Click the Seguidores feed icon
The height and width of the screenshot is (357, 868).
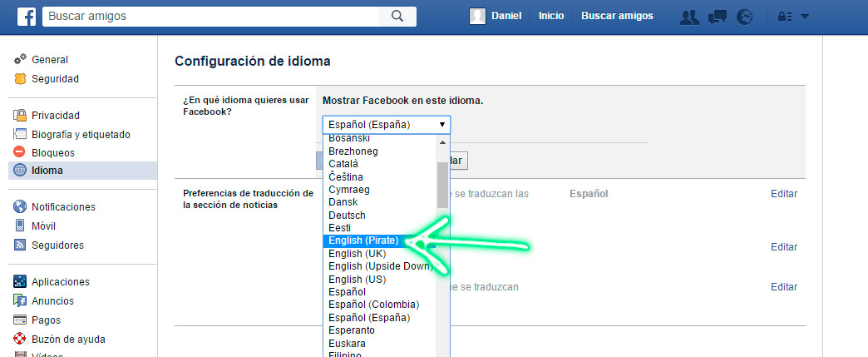20,245
